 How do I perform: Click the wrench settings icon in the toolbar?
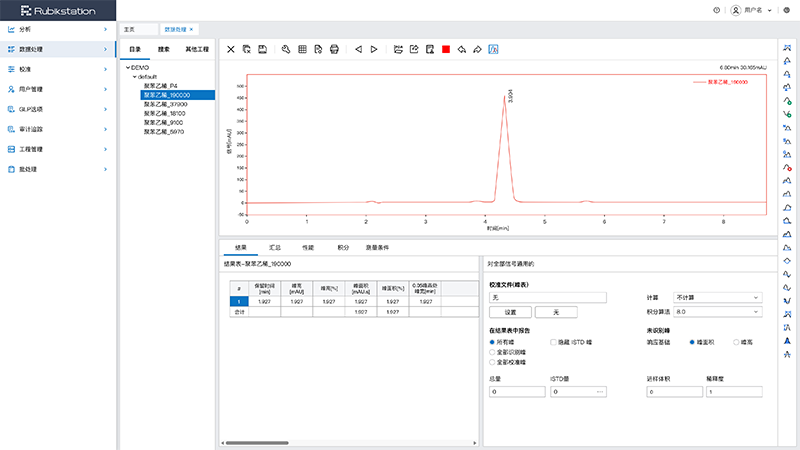(286, 48)
